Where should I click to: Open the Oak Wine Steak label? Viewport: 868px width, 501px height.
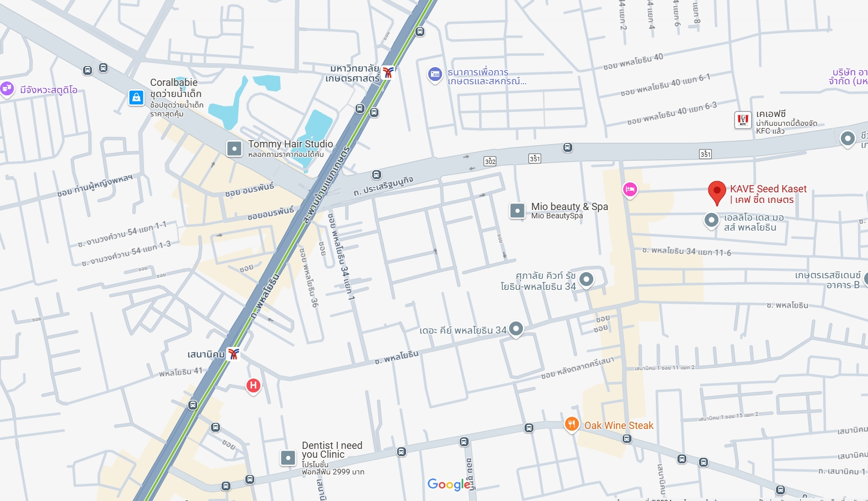point(619,426)
